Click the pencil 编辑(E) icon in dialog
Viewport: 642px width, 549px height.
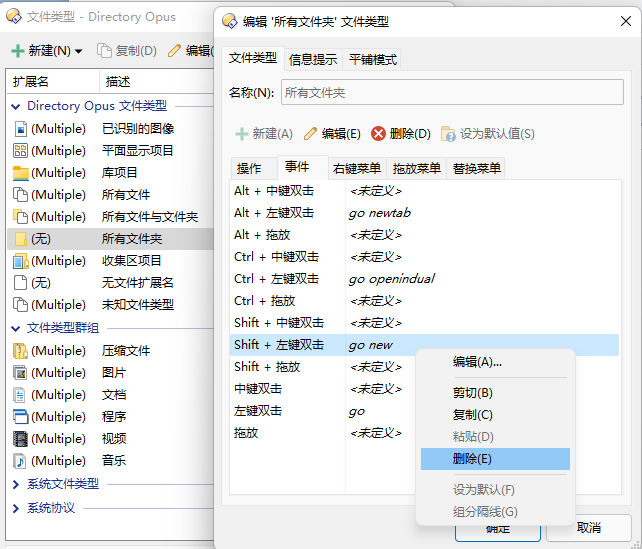310,134
